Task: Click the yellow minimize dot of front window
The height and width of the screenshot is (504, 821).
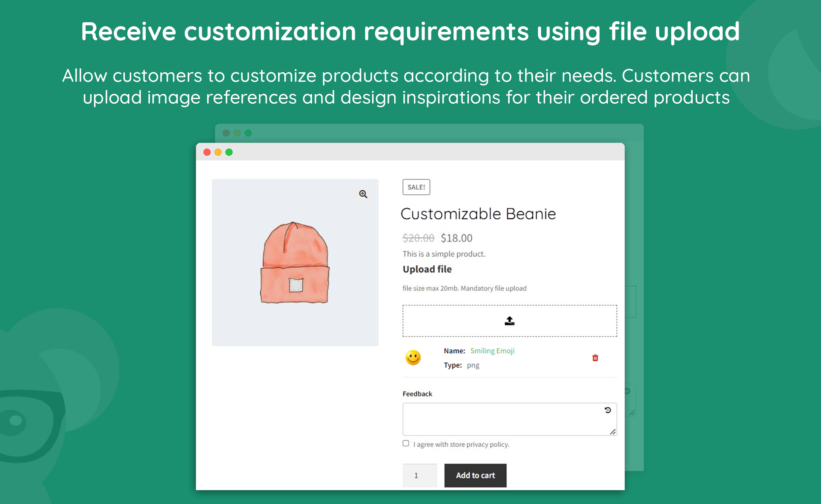Action: click(x=218, y=152)
